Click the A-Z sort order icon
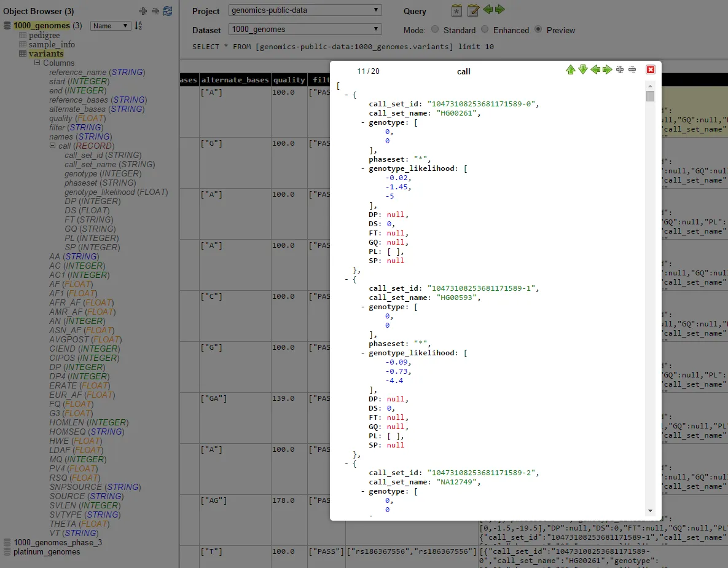Image resolution: width=728 pixels, height=568 pixels. [138, 26]
